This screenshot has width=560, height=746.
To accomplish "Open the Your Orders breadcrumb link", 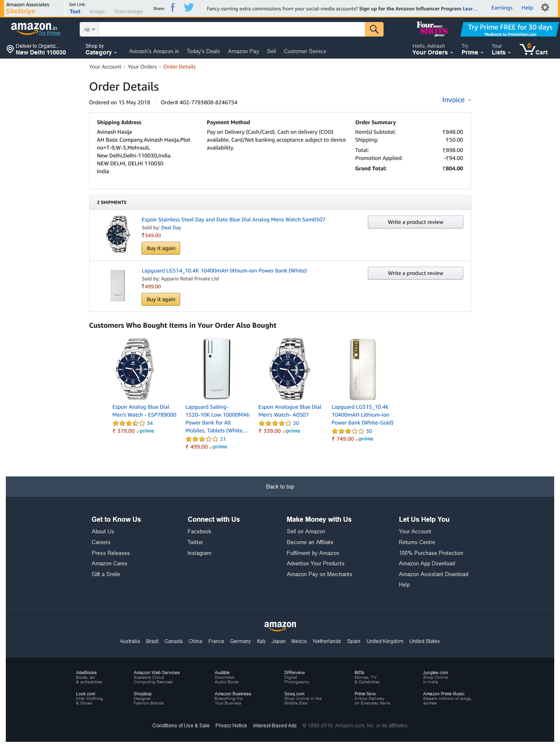I will coord(142,67).
